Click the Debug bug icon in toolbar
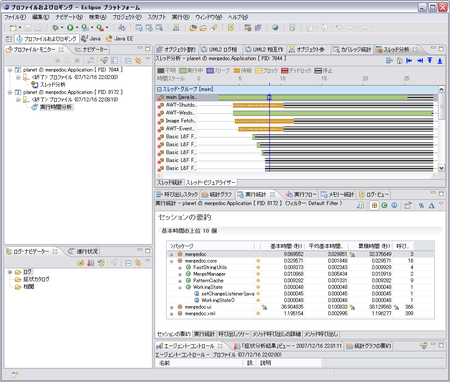450x382 pixels. pos(55,28)
